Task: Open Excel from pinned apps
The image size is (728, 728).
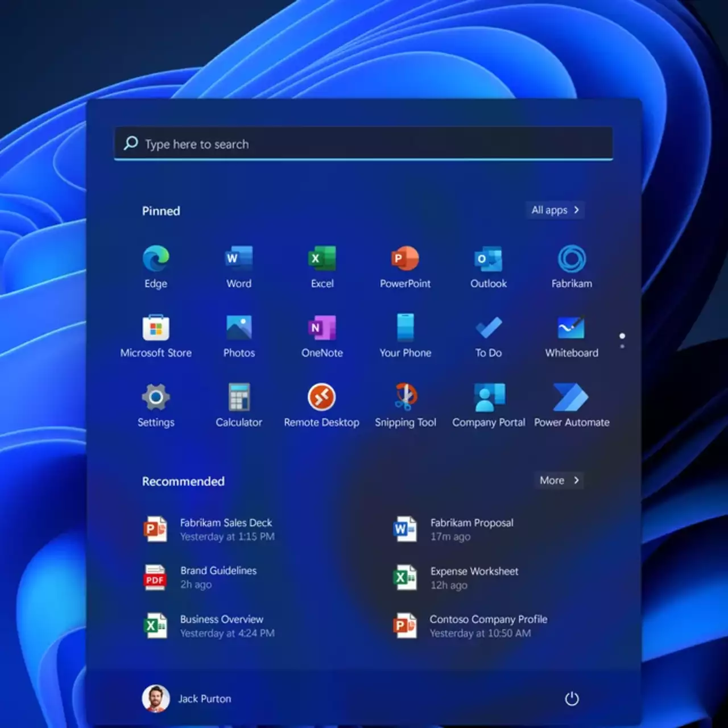Action: coord(322,267)
